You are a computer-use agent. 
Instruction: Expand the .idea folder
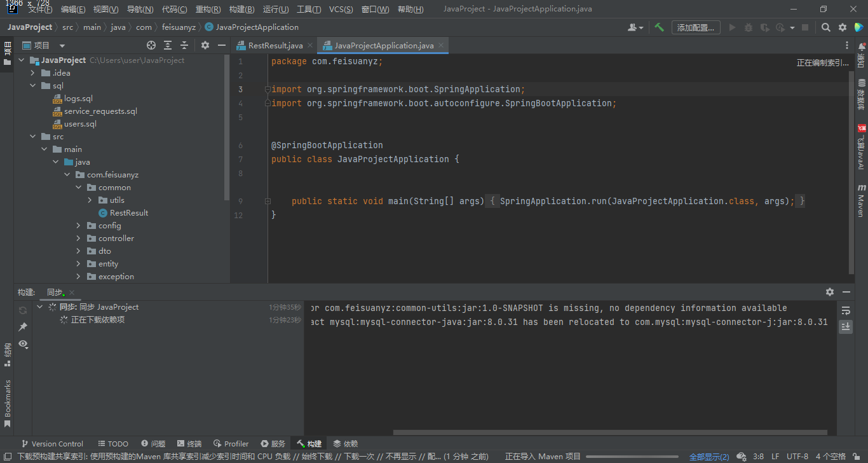click(32, 73)
